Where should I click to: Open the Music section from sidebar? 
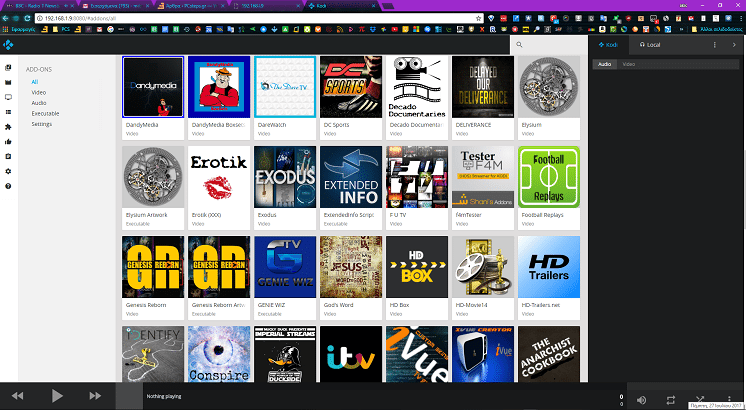tap(8, 68)
